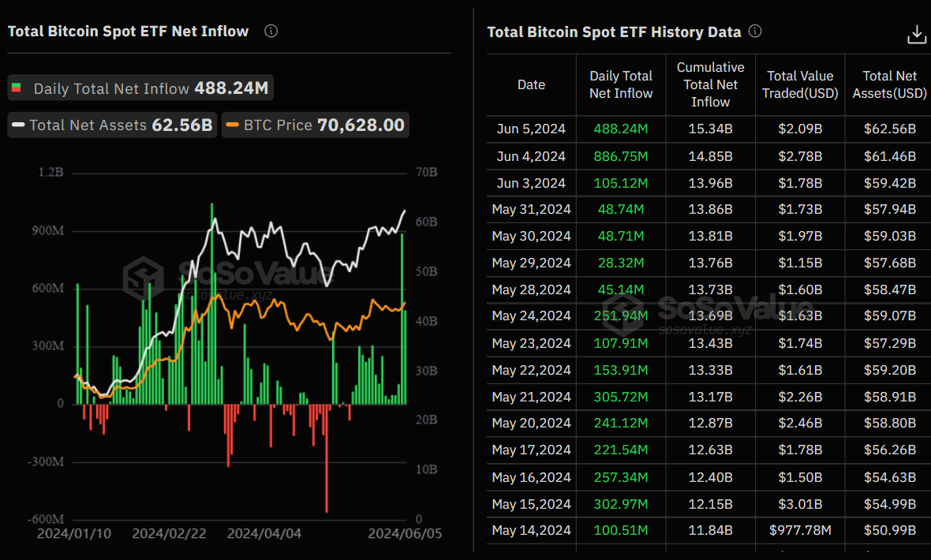Click the green-red Daily Inflow swatch
Viewport: 931px width, 560px height.
click(x=17, y=88)
